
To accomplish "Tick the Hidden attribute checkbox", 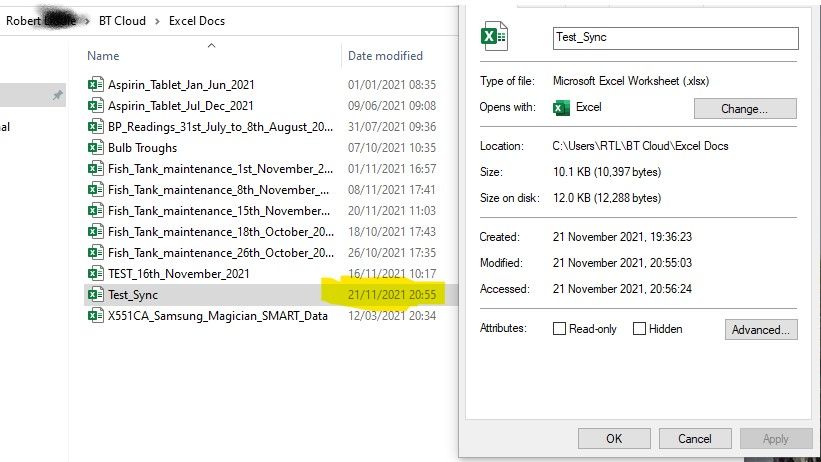I will tap(639, 329).
